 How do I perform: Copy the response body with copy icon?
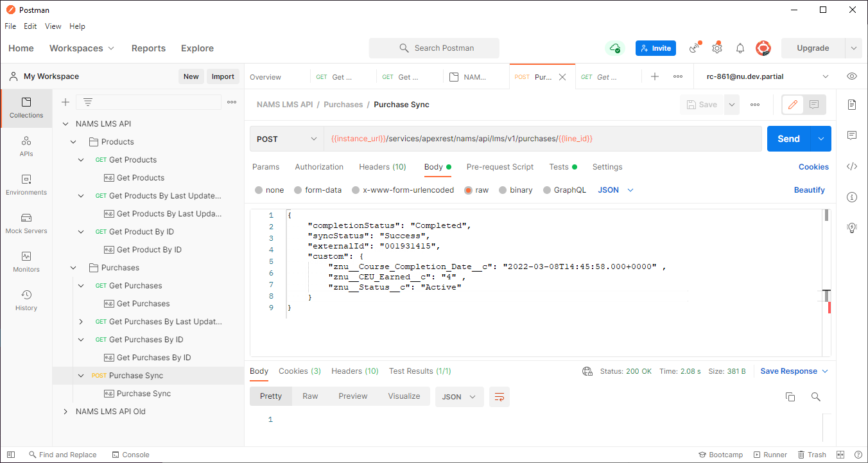[790, 397]
